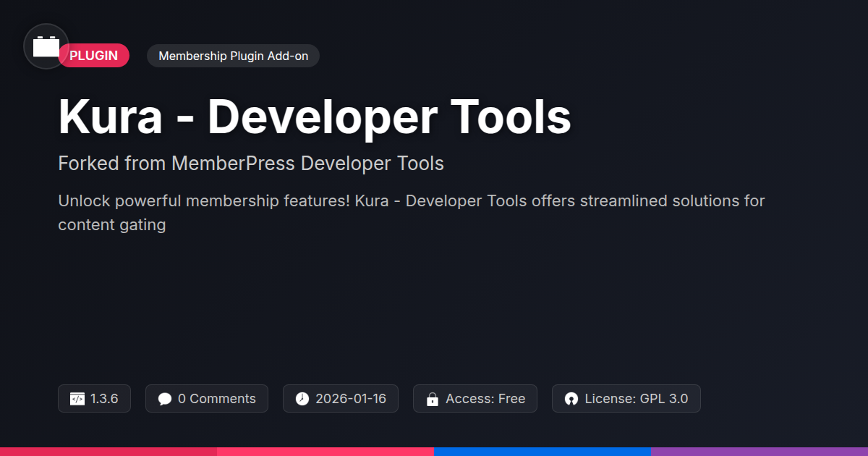The height and width of the screenshot is (456, 868).
Task: Click the open source license icon
Action: [571, 399]
